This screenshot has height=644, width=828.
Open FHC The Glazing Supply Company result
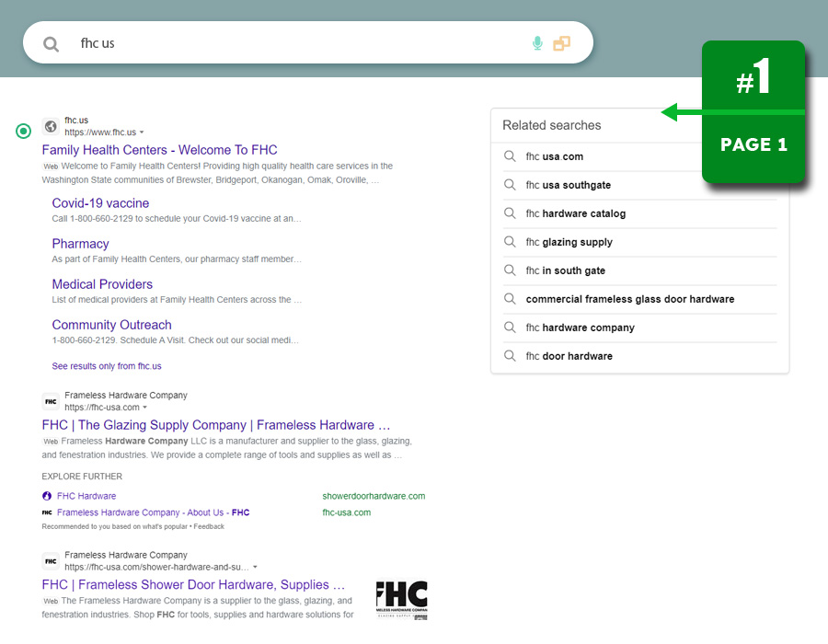(x=216, y=425)
